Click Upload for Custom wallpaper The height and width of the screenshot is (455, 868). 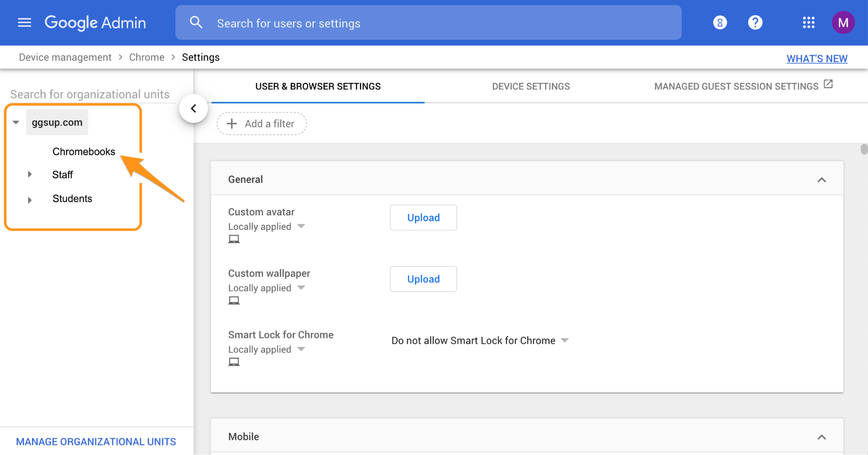pyautogui.click(x=423, y=279)
